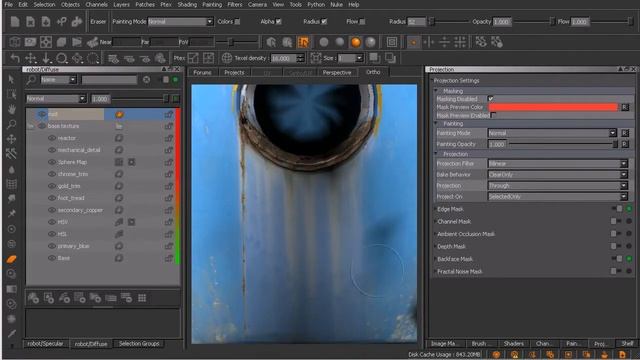
Task: Click the undo arrow icon
Action: point(15,58)
